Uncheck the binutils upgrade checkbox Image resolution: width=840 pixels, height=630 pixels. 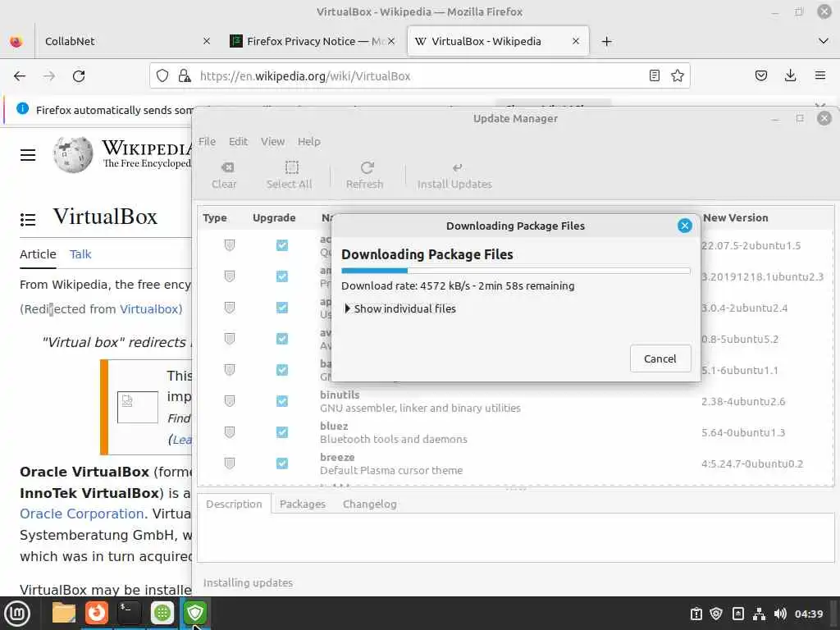point(282,400)
